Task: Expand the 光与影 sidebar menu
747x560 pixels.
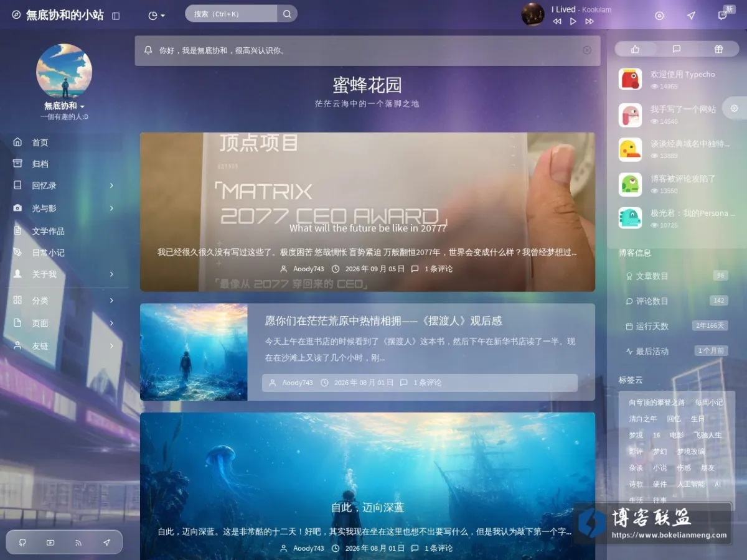Action: click(x=64, y=208)
